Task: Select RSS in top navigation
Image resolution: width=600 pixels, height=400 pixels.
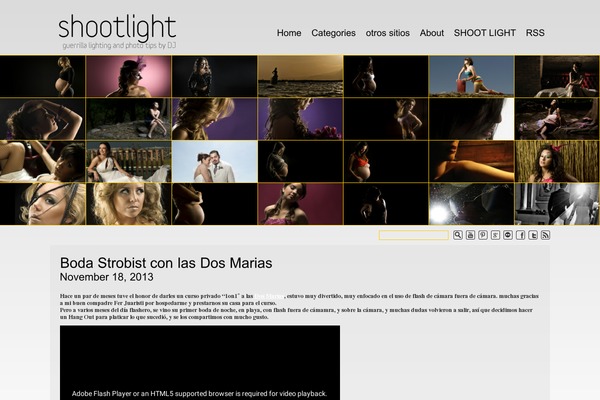Action: 535,33
